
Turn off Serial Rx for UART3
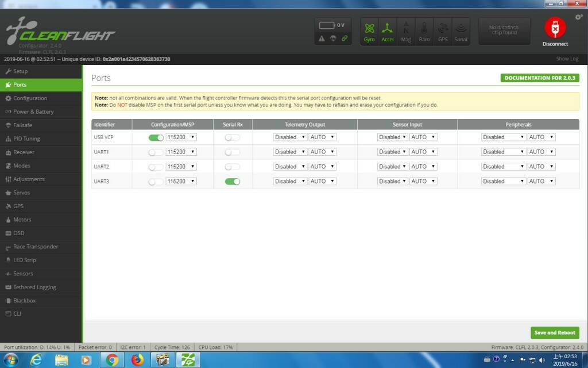tap(233, 181)
